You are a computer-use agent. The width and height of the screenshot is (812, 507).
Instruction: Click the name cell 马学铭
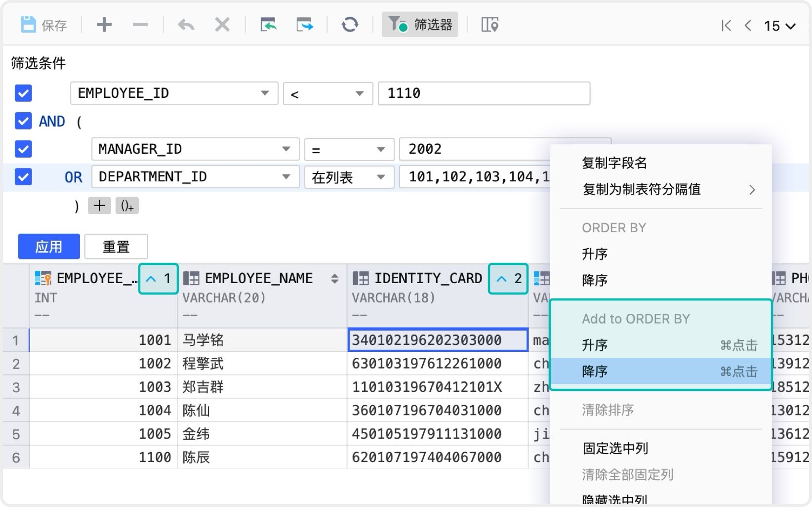[x=262, y=340]
